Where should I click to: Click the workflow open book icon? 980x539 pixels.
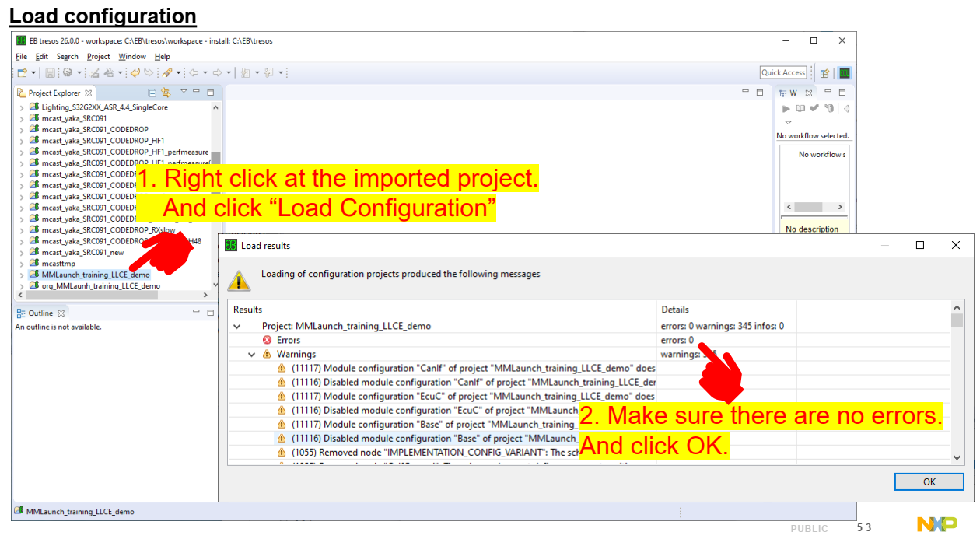coord(800,109)
